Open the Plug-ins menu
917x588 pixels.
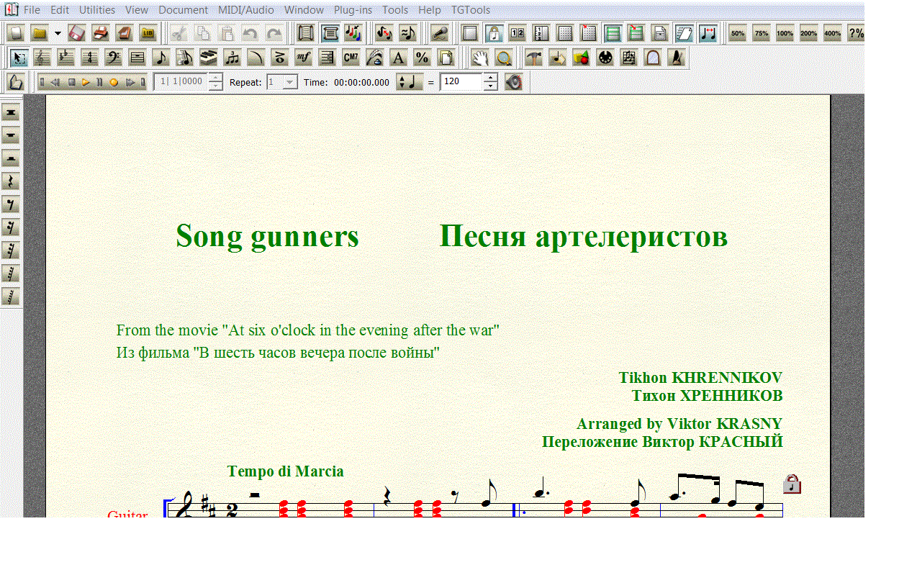coord(353,10)
